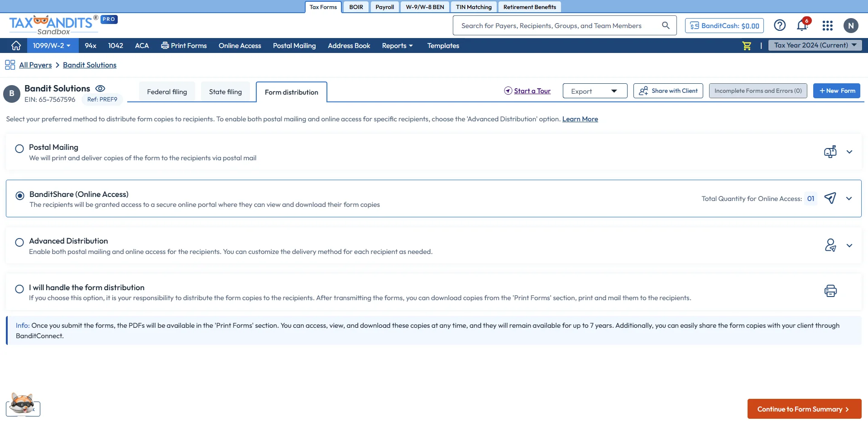Click the online access quantity 01 value
This screenshot has width=868, height=426.
pyautogui.click(x=810, y=199)
